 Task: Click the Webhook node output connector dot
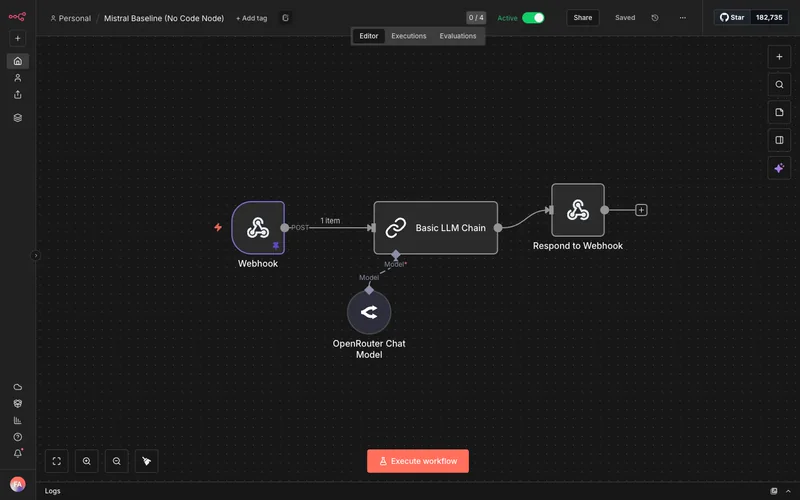click(285, 228)
